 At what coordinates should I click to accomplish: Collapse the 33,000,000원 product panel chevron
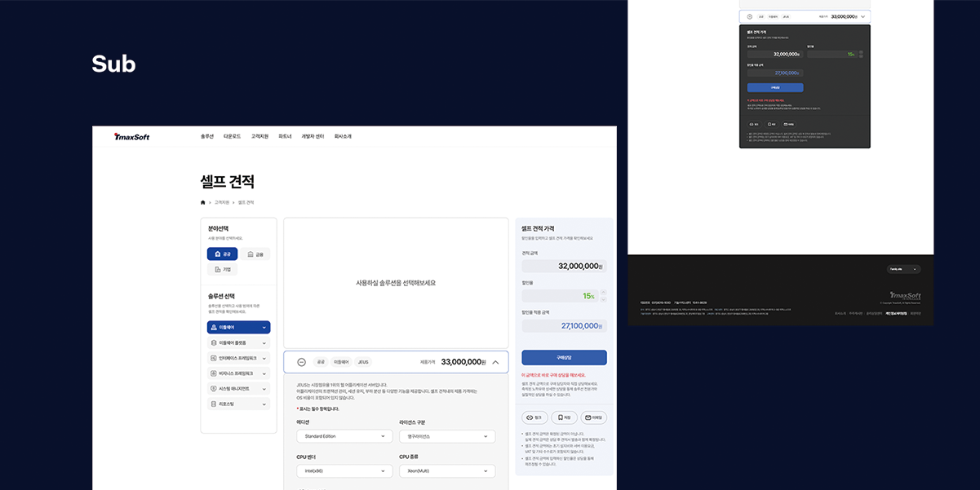coord(495,362)
